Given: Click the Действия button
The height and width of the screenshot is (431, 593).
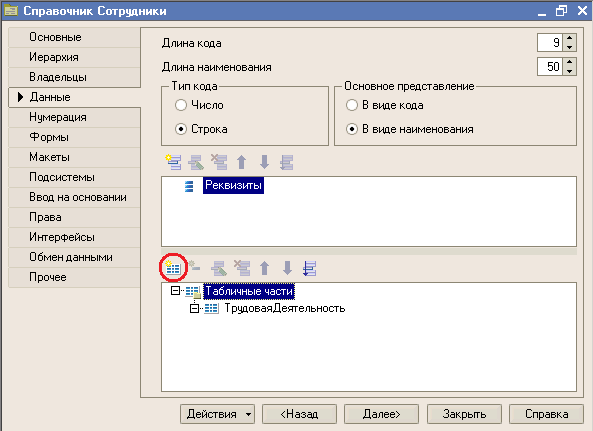Looking at the screenshot, I should point(217,414).
